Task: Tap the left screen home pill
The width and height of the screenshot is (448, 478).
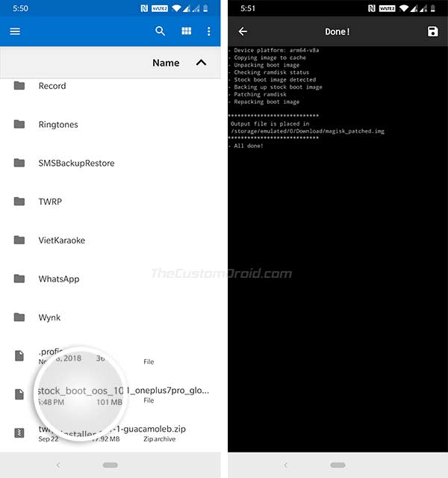Action: 110,465
